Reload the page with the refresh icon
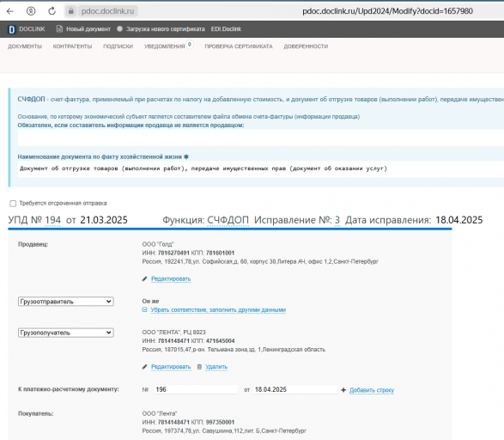The image size is (504, 440). pos(52,11)
